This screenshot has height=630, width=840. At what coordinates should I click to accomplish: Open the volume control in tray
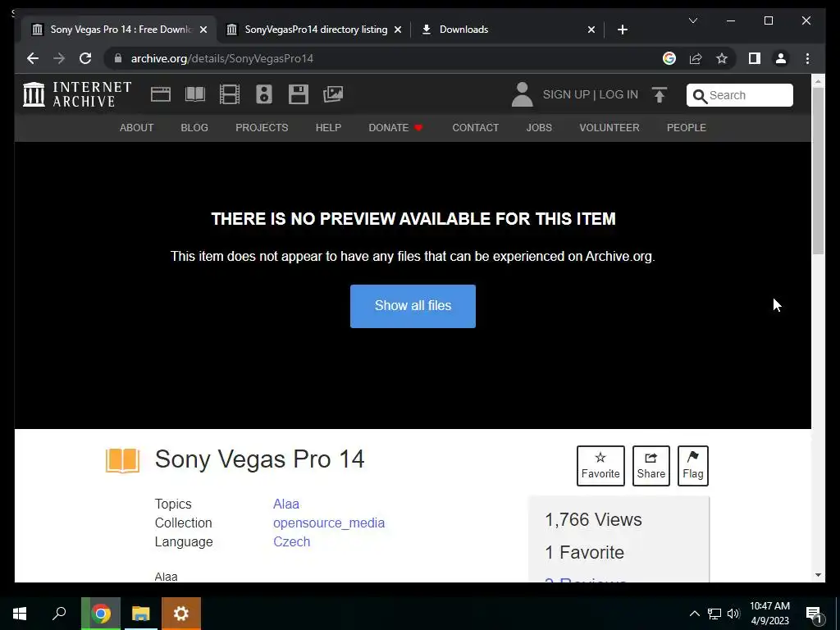coord(733,614)
